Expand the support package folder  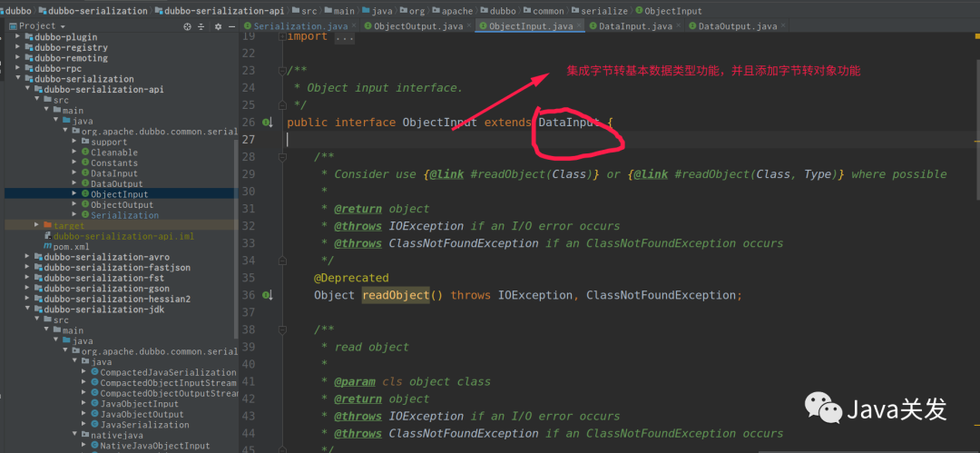click(x=75, y=142)
